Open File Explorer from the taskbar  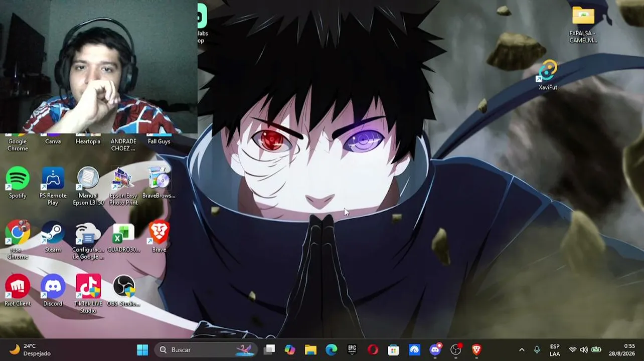click(x=310, y=349)
